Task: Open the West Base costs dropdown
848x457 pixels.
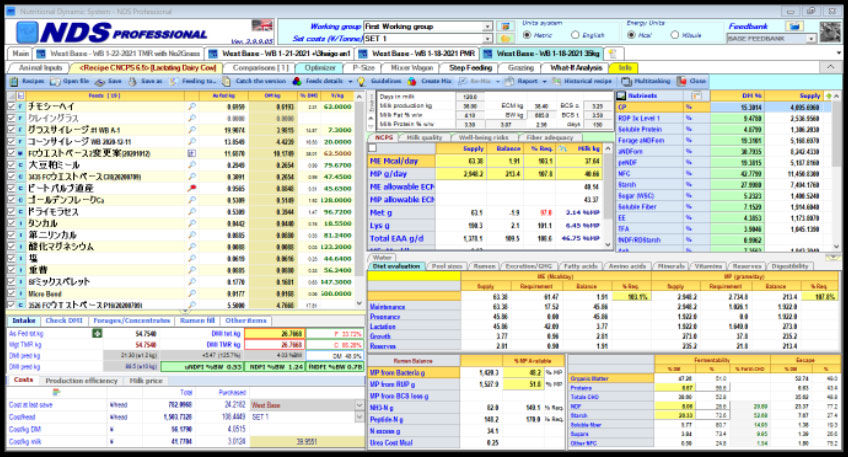Action: point(359,405)
